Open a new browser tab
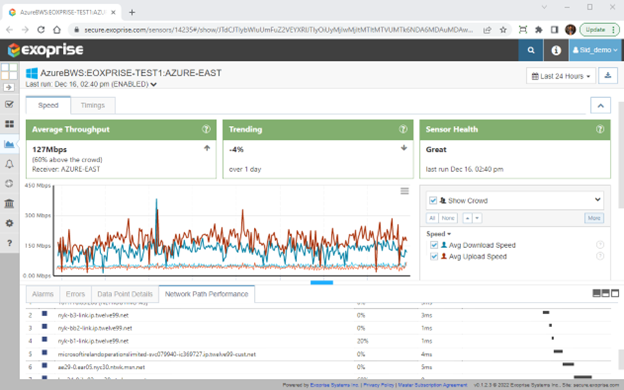624x390 pixels. [132, 13]
